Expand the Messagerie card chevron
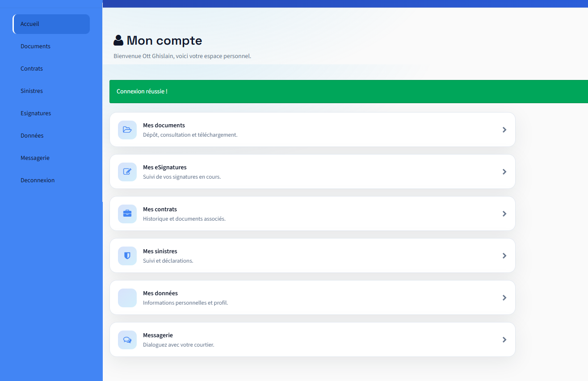Screen dimensions: 588x381 tap(504, 339)
